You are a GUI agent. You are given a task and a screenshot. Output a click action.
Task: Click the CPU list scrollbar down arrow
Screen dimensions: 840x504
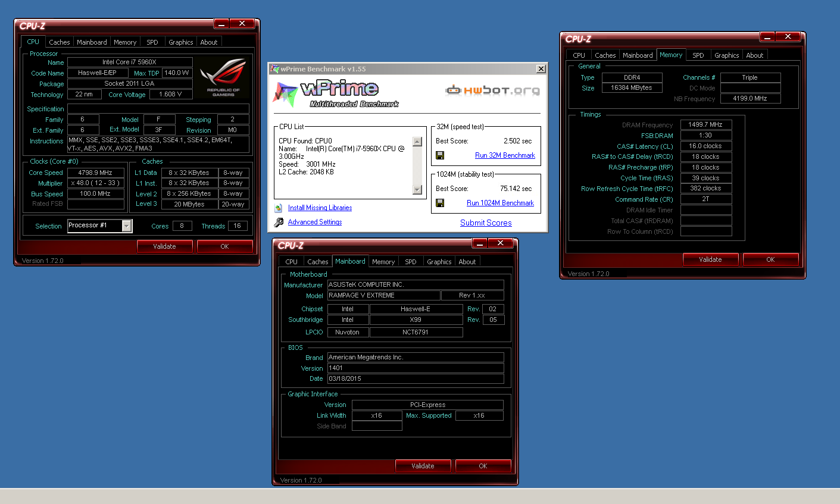pyautogui.click(x=417, y=190)
